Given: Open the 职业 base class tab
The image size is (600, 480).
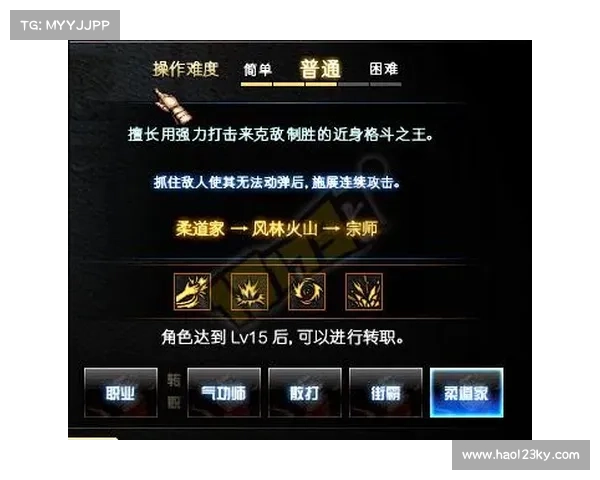Looking at the screenshot, I should tap(121, 392).
